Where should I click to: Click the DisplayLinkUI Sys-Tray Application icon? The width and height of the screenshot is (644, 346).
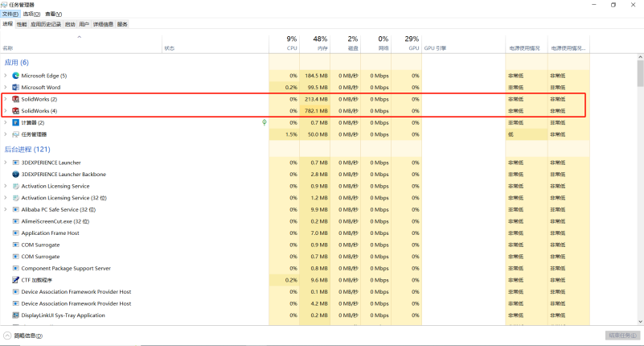click(x=15, y=315)
